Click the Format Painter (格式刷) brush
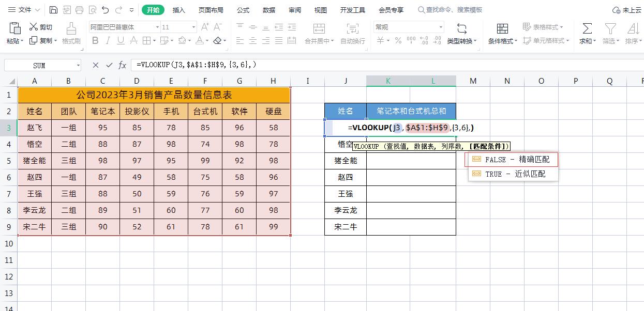 coord(71,28)
